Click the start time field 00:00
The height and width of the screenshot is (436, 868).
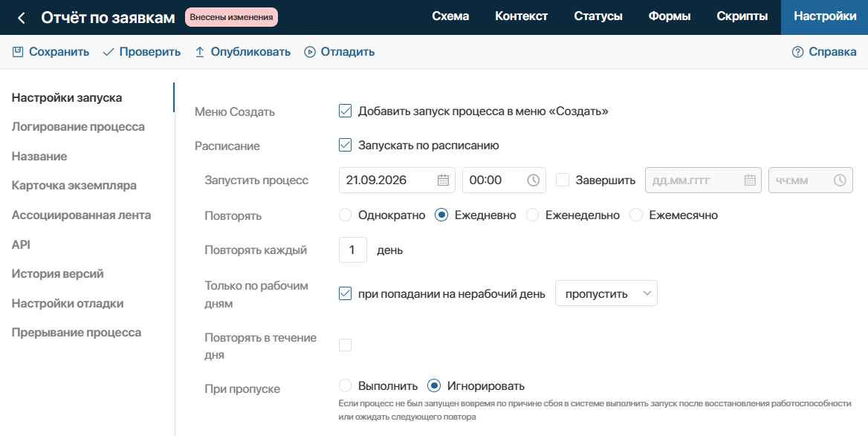click(505, 180)
